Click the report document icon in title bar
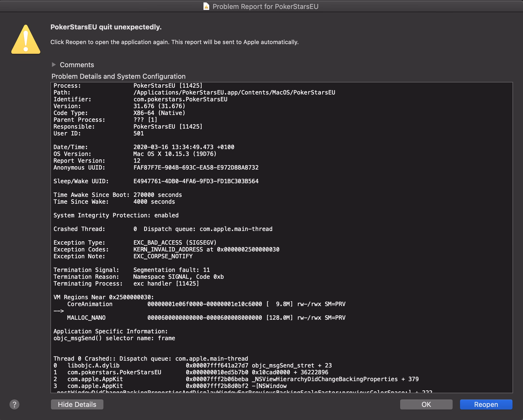 [206, 6]
